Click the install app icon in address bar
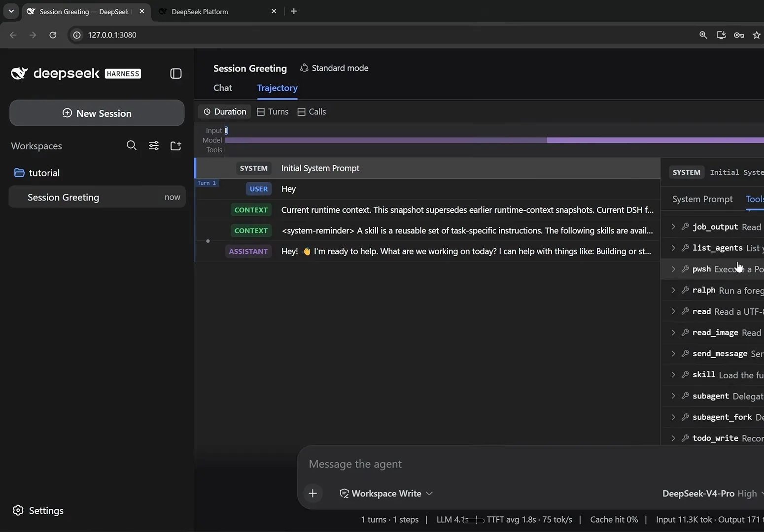 pos(721,35)
